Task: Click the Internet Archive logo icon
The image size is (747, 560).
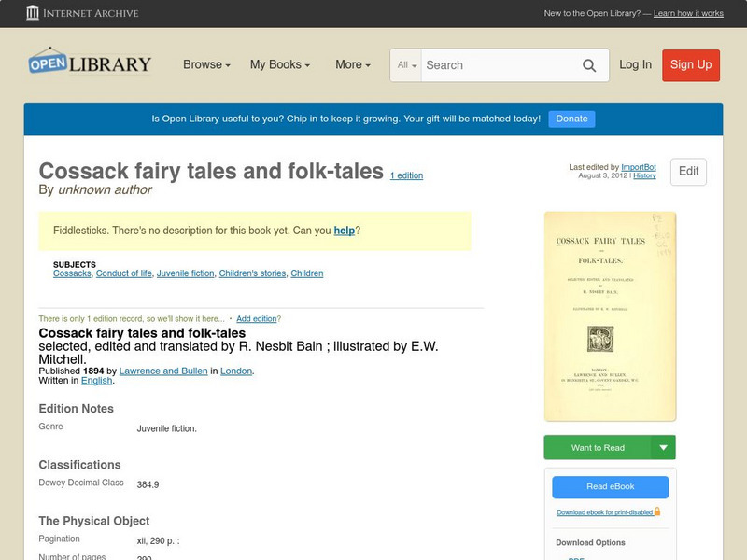Action: 35,13
